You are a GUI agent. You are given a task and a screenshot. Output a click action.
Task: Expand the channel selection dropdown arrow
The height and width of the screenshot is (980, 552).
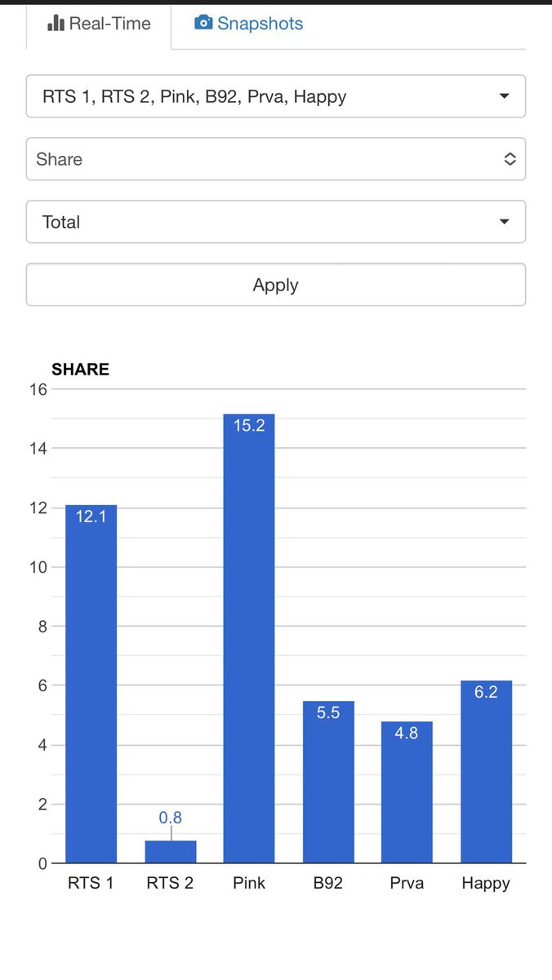point(504,96)
